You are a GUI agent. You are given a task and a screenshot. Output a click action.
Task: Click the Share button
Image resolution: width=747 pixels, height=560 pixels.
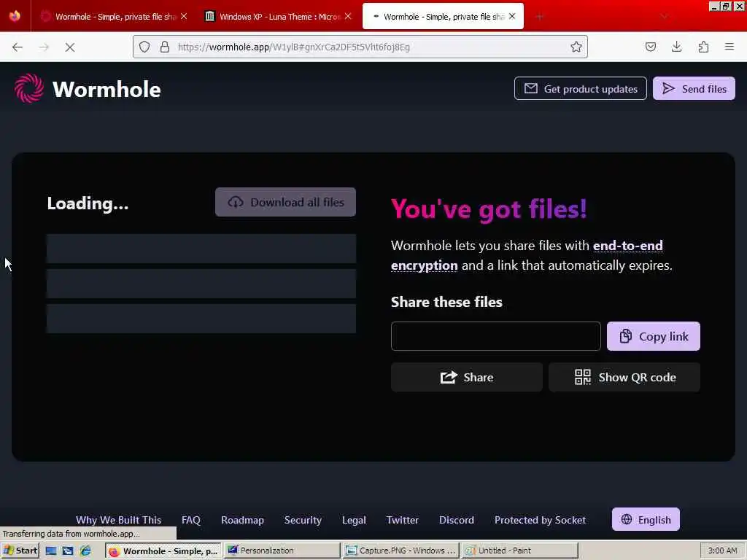point(466,377)
